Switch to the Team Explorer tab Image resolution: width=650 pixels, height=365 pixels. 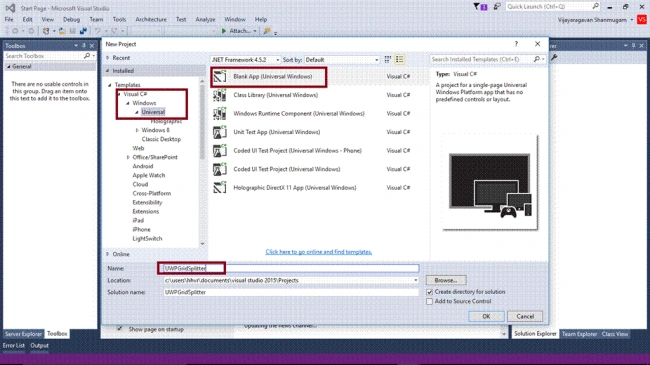(x=580, y=334)
